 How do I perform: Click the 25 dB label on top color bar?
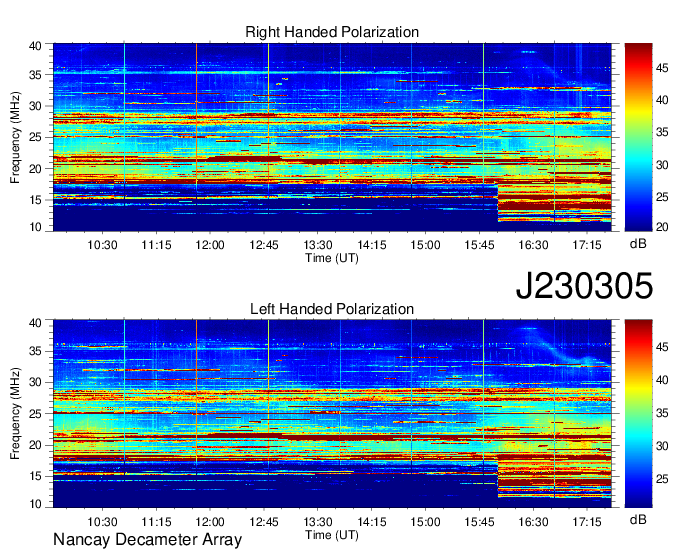click(x=662, y=197)
